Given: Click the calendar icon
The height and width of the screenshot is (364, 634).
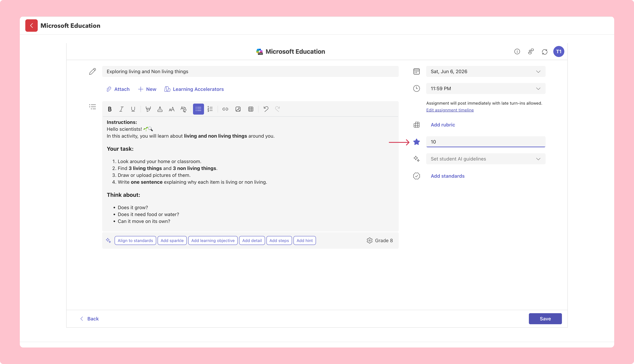Looking at the screenshot, I should tap(416, 71).
